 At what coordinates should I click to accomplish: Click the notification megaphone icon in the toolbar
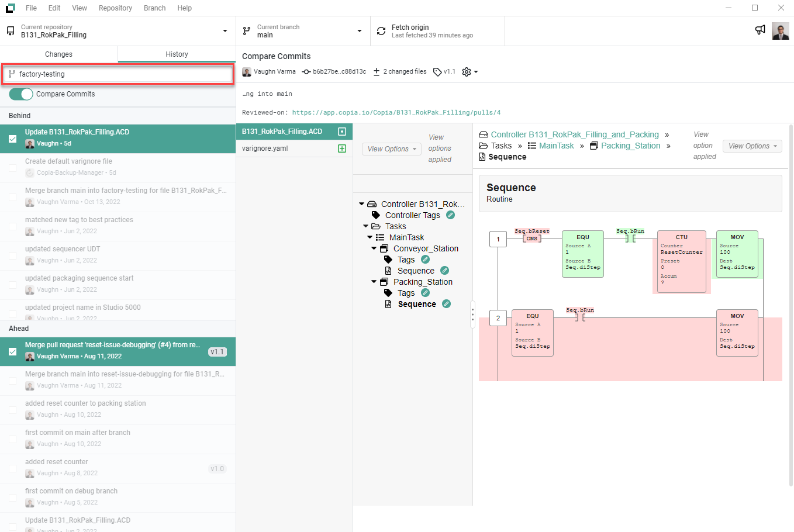pos(760,29)
